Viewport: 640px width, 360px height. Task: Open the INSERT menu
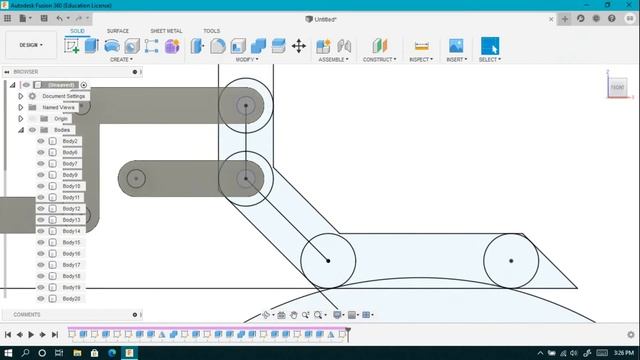(457, 60)
